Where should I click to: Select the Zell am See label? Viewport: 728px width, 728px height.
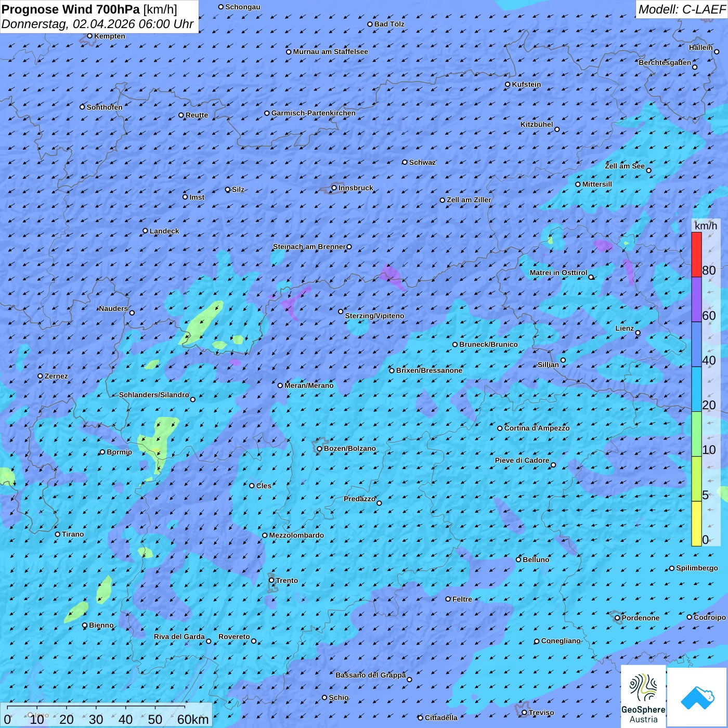point(625,166)
